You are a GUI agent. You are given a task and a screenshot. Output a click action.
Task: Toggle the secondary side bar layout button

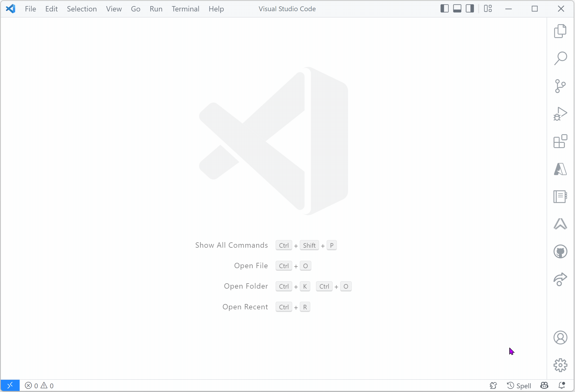pos(470,9)
